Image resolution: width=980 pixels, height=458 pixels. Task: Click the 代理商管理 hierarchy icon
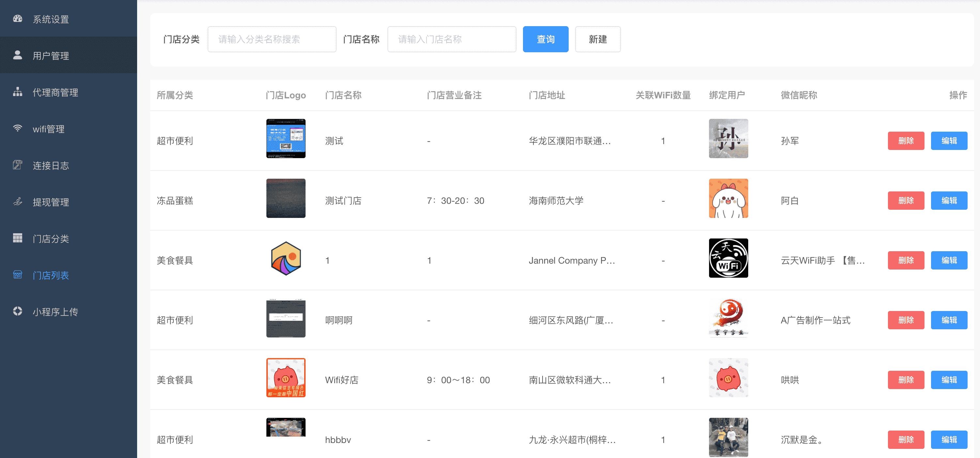18,92
